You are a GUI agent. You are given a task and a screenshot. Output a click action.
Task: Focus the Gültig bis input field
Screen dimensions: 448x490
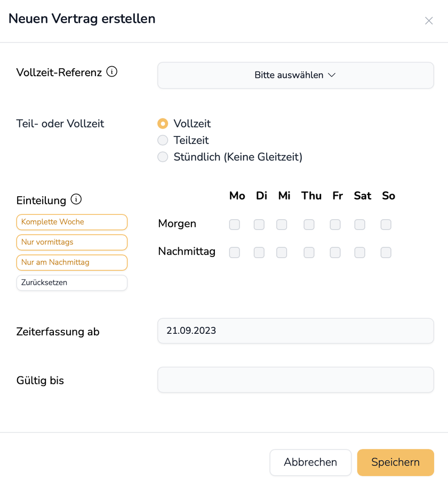295,380
